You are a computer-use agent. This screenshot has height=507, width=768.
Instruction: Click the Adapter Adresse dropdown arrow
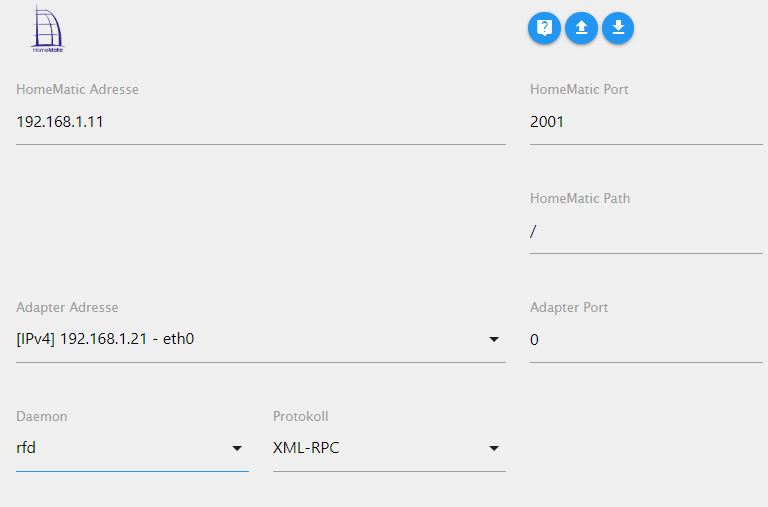[494, 340]
